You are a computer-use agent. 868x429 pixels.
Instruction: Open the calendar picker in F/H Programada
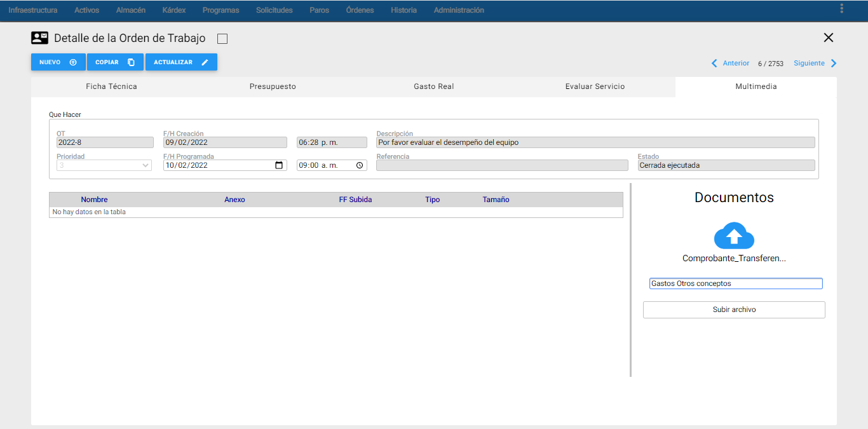click(279, 165)
